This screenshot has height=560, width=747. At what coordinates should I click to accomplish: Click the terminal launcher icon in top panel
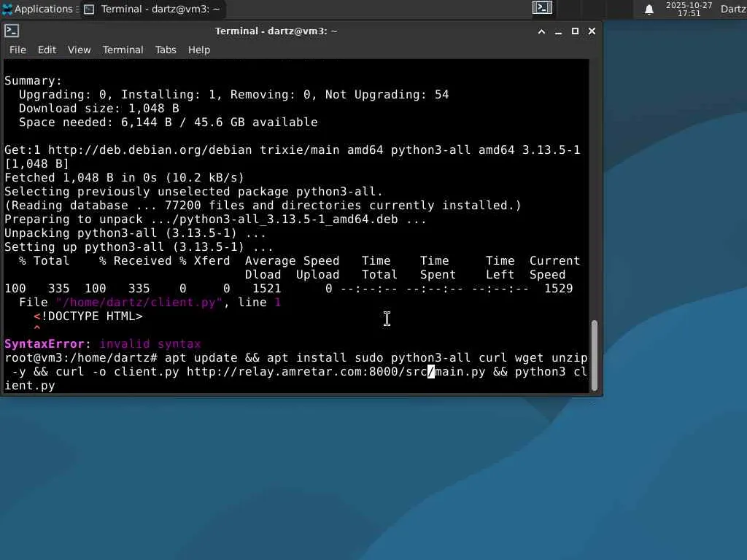(x=542, y=7)
